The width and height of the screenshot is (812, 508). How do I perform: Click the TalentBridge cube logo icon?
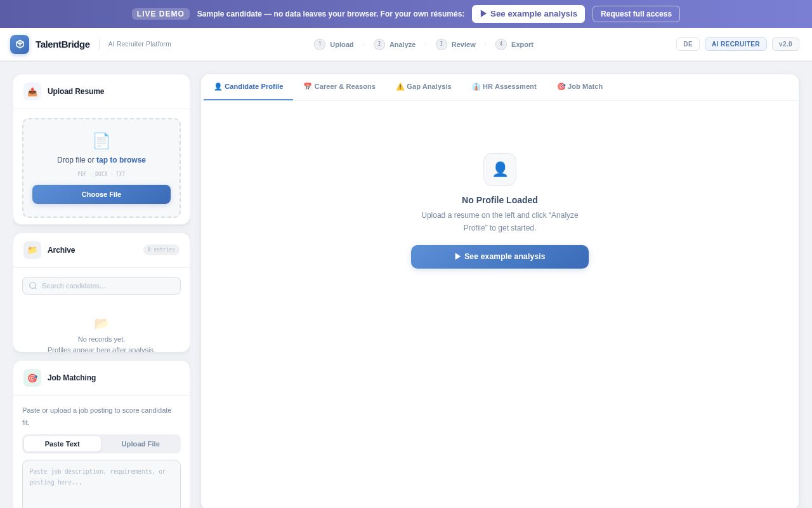(20, 44)
